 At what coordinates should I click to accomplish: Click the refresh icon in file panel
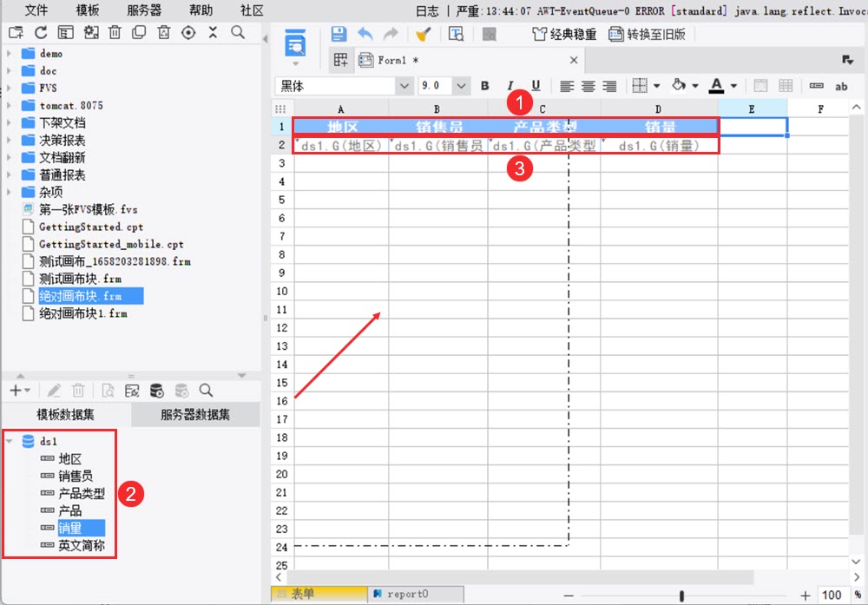click(41, 33)
